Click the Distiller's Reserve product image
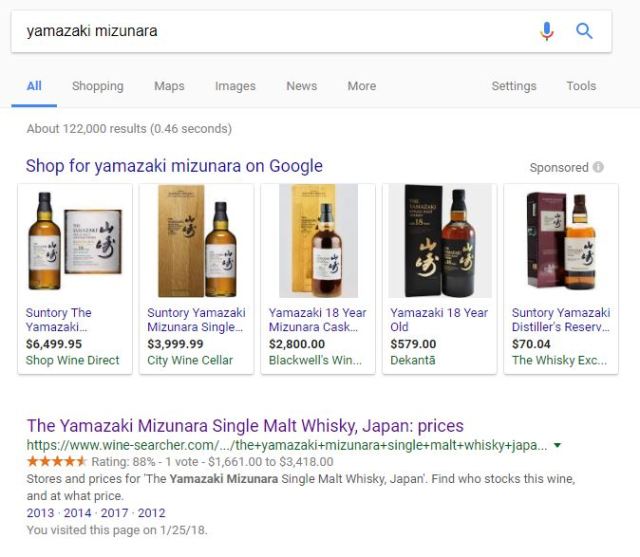The height and width of the screenshot is (557, 640). 561,241
